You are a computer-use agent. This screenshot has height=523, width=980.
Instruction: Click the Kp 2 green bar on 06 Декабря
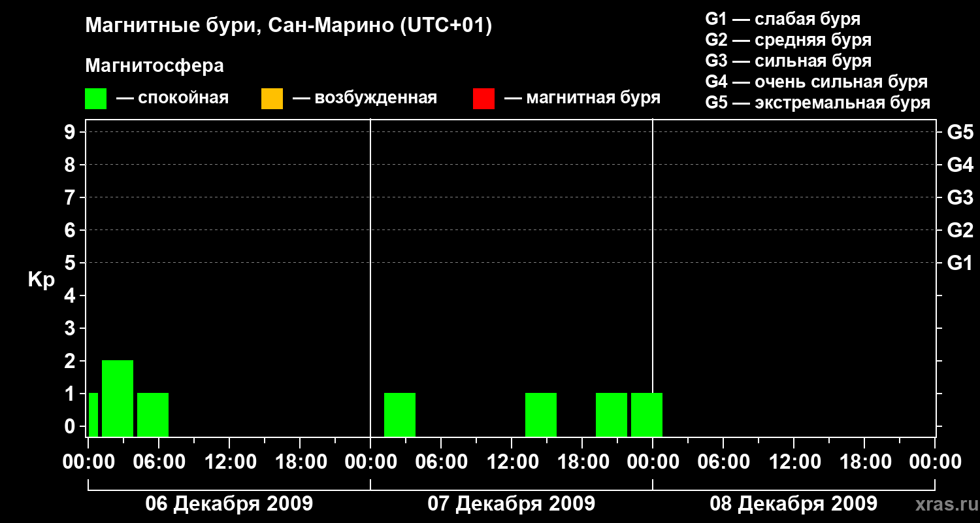tap(118, 398)
